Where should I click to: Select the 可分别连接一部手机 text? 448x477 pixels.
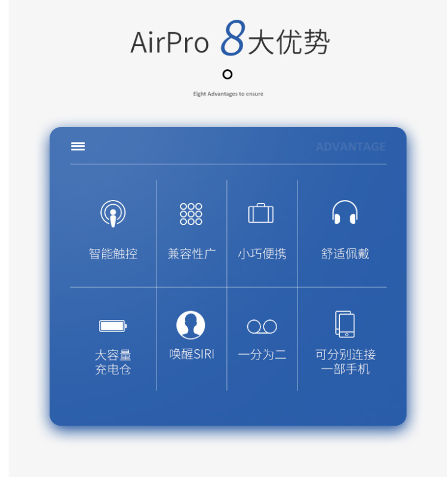pos(345,362)
